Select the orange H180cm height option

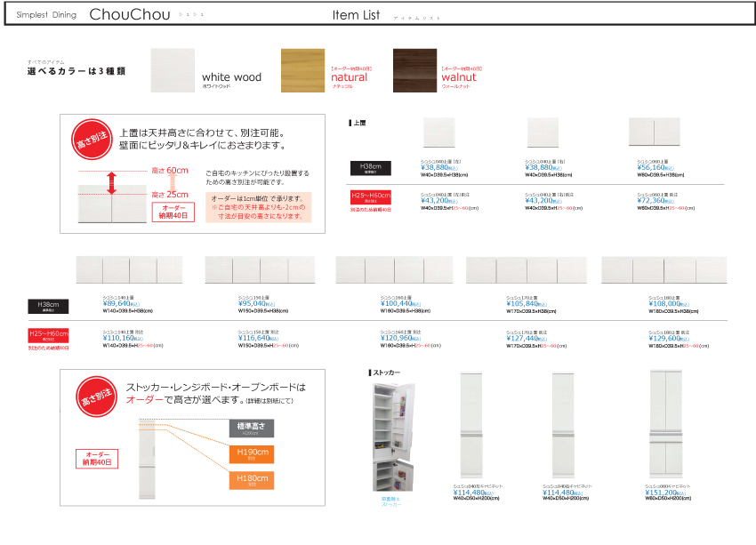tap(252, 480)
